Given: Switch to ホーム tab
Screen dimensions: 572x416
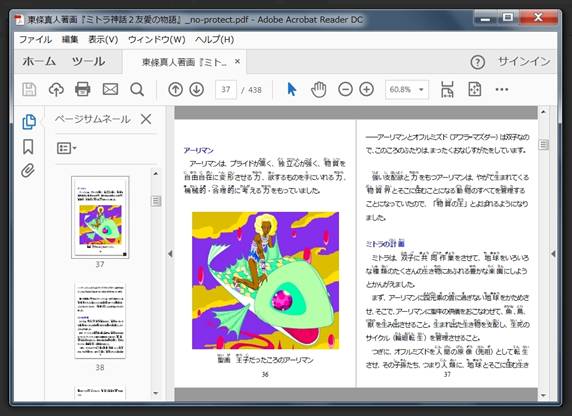Looking at the screenshot, I should pyautogui.click(x=39, y=61).
